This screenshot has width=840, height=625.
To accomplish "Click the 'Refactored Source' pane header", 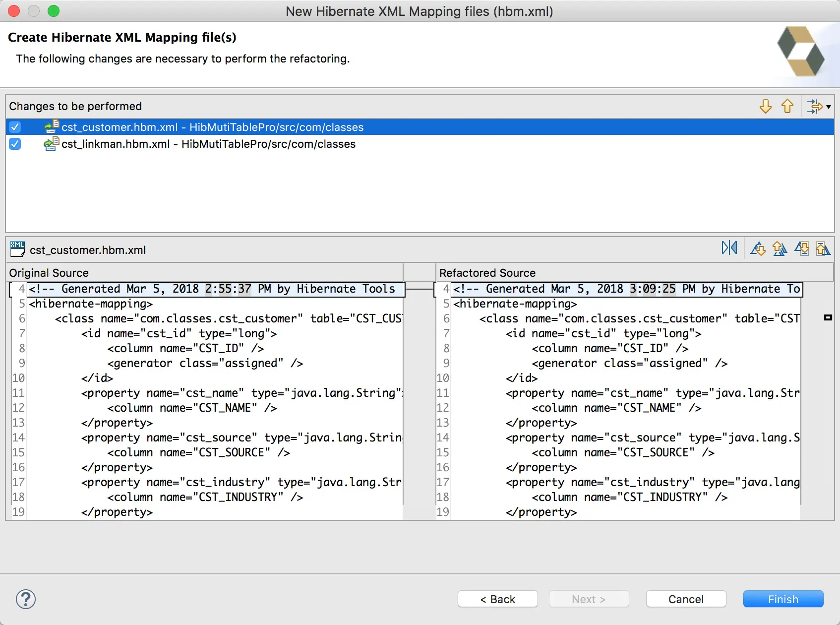I will tap(487, 273).
